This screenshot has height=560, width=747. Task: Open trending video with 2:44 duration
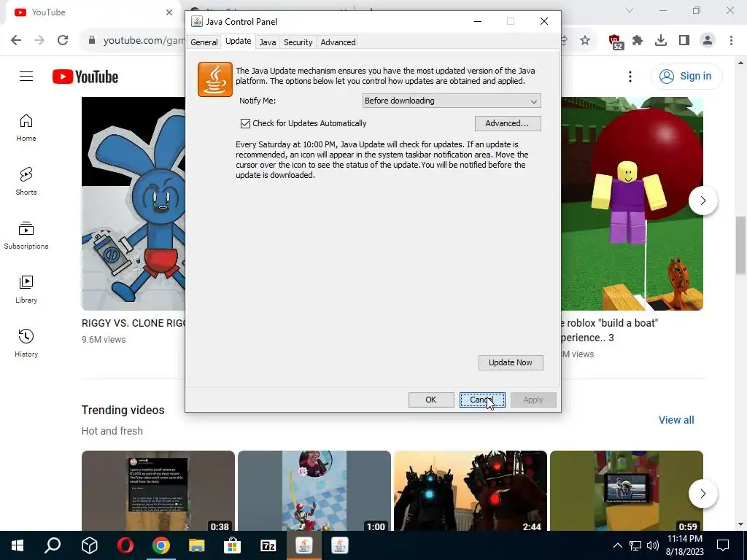click(471, 491)
